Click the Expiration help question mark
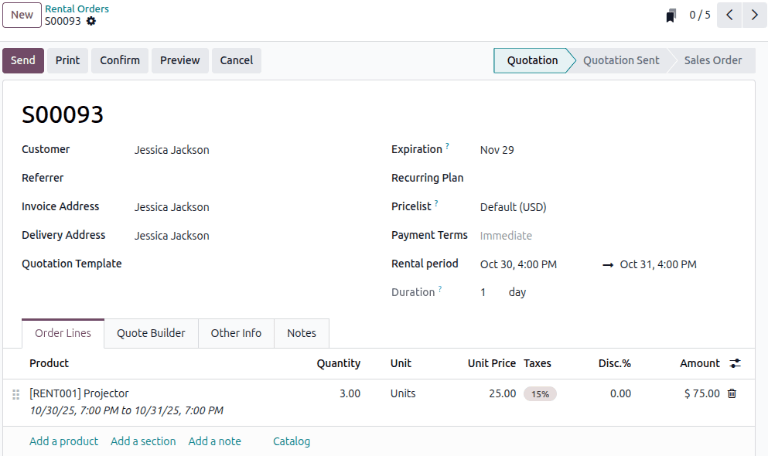The image size is (768, 456). click(x=447, y=147)
